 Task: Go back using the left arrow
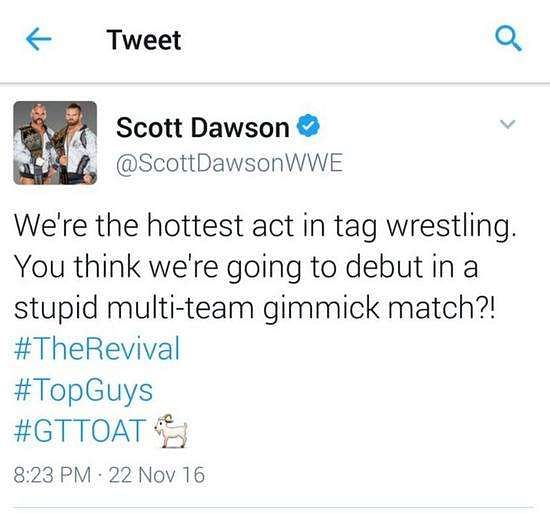click(39, 39)
